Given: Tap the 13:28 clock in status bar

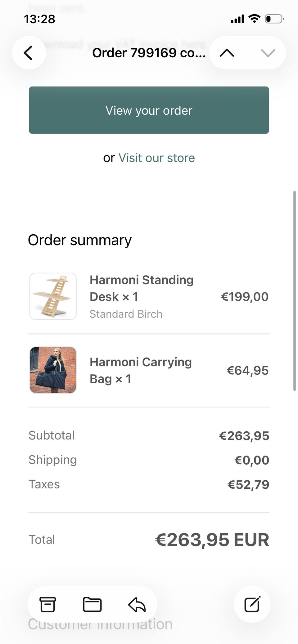Looking at the screenshot, I should click(39, 19).
